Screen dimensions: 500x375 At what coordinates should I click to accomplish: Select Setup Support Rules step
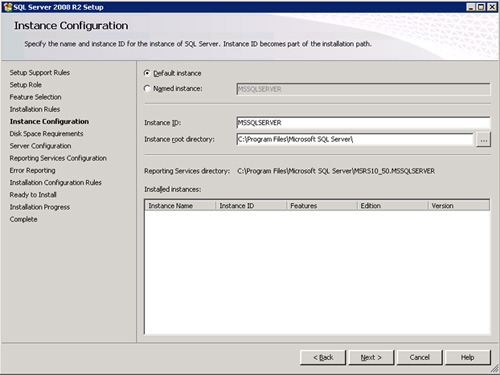40,73
